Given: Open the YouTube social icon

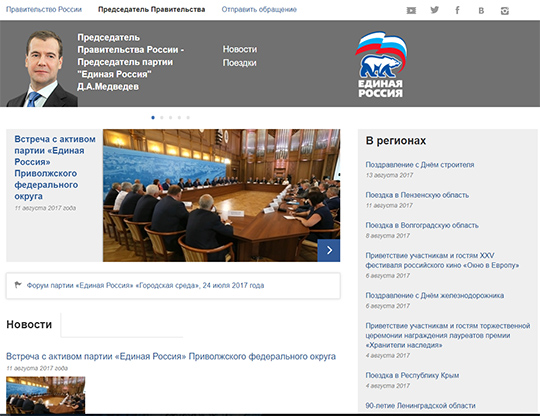Looking at the screenshot, I should coord(411,10).
